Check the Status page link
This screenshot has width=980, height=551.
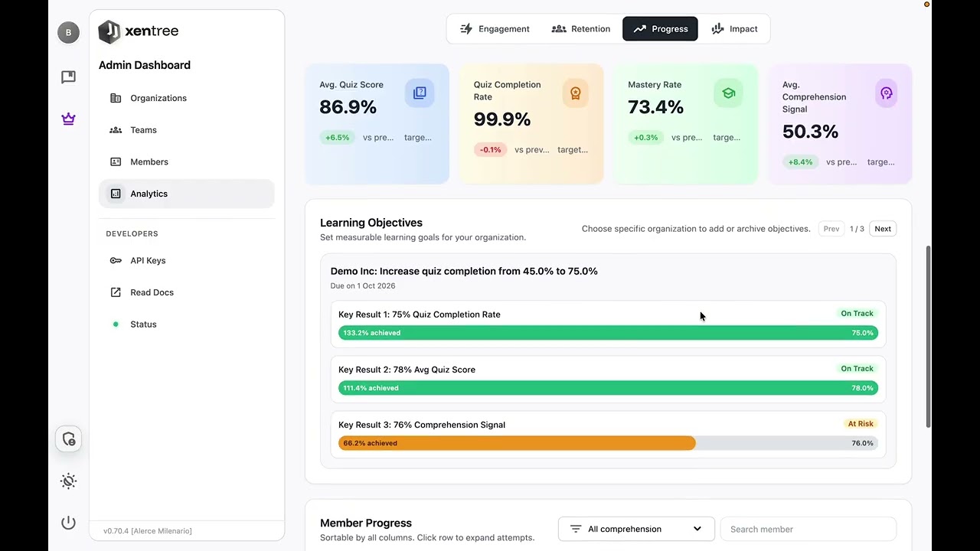pyautogui.click(x=186, y=324)
